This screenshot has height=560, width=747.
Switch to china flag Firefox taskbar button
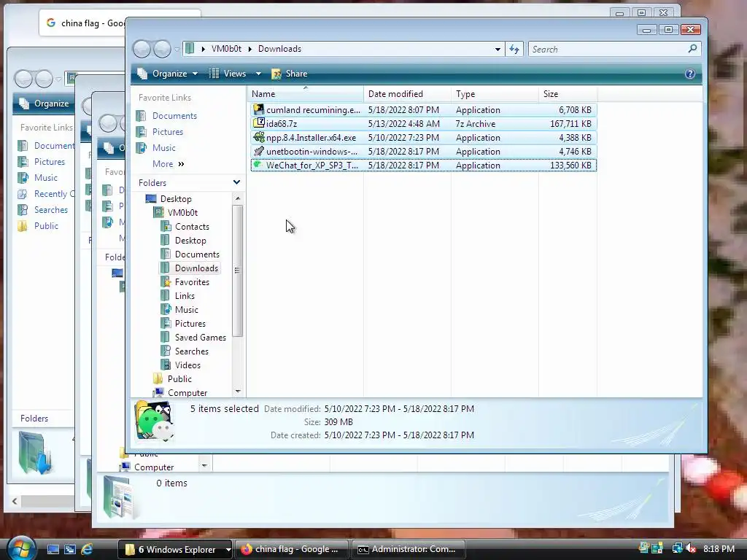coord(292,550)
